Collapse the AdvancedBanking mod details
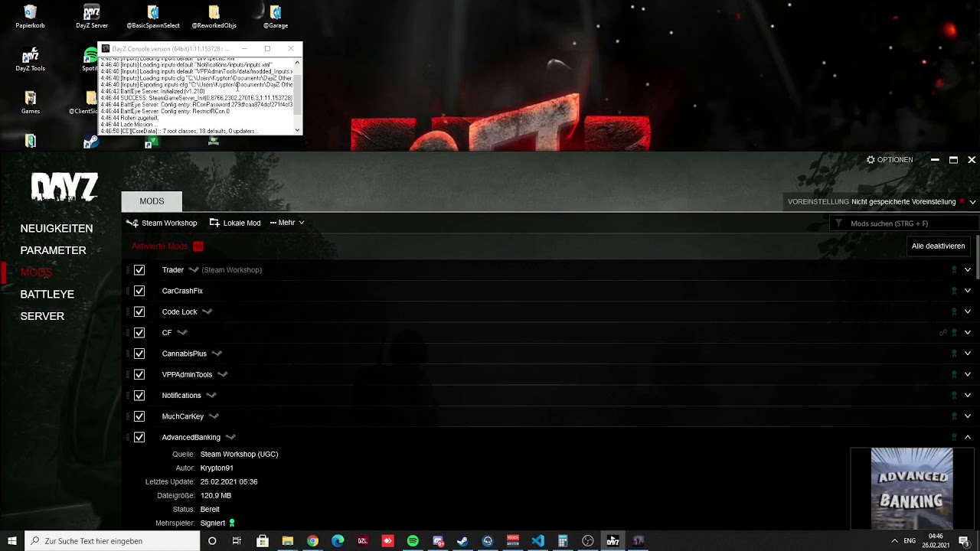This screenshot has height=551, width=980. (968, 437)
